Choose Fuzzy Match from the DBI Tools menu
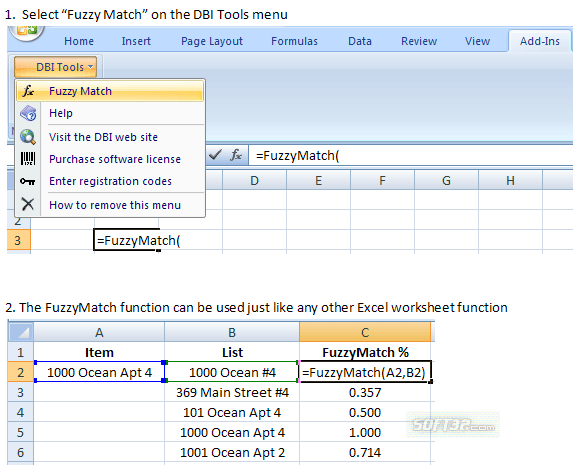This screenshot has height=471, width=577. [x=110, y=91]
